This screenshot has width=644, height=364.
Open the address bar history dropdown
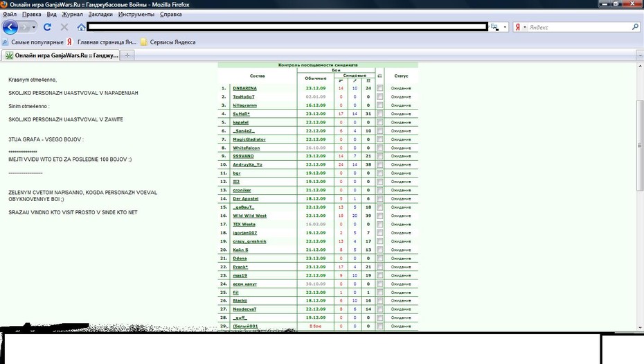pyautogui.click(x=505, y=27)
